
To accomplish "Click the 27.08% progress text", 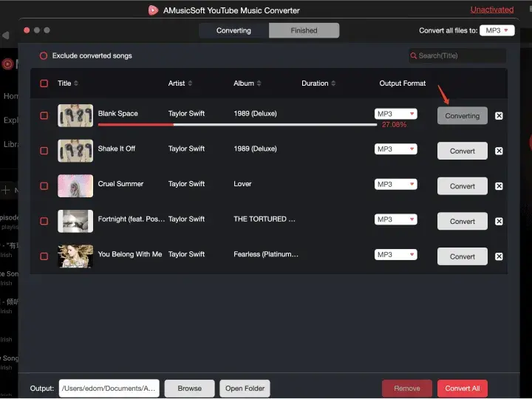I will click(395, 125).
